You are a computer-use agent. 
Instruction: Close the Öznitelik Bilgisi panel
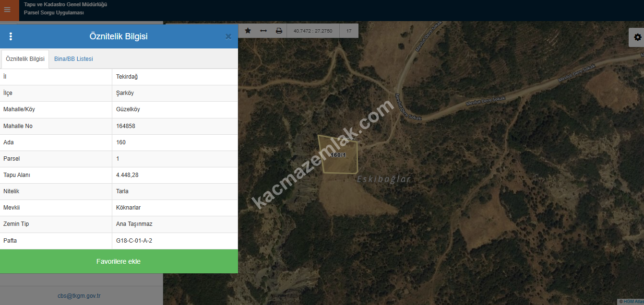[x=228, y=36]
